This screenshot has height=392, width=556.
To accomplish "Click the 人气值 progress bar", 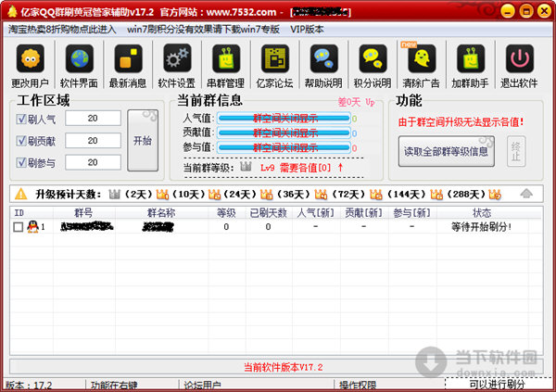I will tap(284, 119).
